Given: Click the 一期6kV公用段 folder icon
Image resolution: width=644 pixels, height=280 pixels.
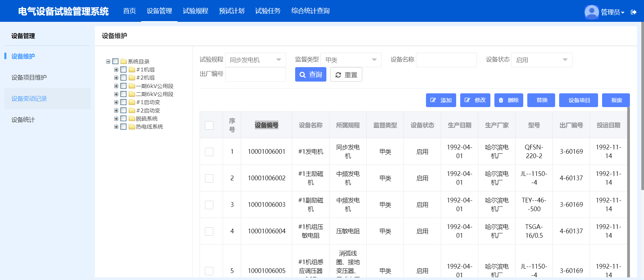Looking at the screenshot, I should (132, 86).
